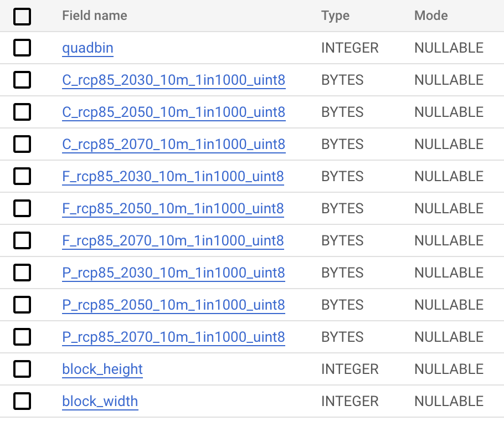Screen dimensions: 504x421
Task: Click the P_rcp85_2050_10m_1in1000_uint8 link
Action: coord(173,305)
